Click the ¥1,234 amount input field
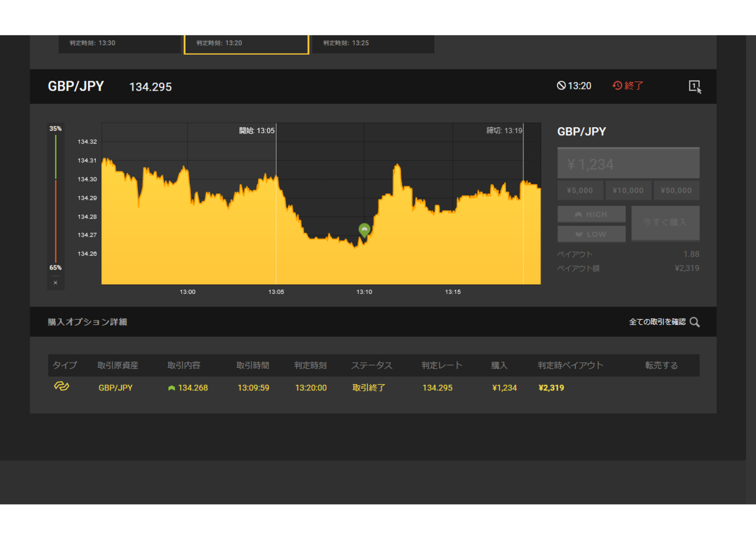 [628, 164]
